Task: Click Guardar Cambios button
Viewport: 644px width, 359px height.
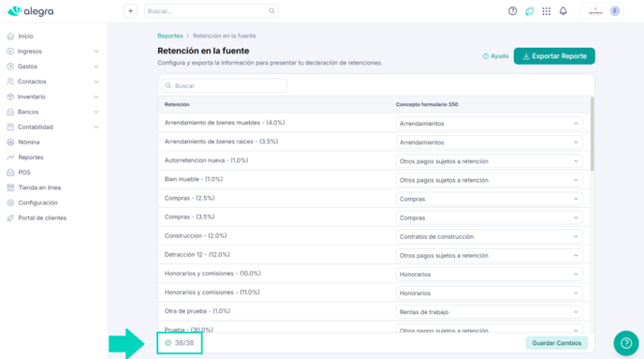Action: 557,343
